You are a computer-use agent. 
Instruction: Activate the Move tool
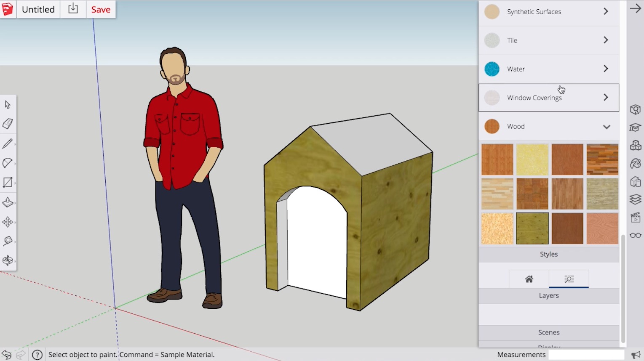point(8,222)
